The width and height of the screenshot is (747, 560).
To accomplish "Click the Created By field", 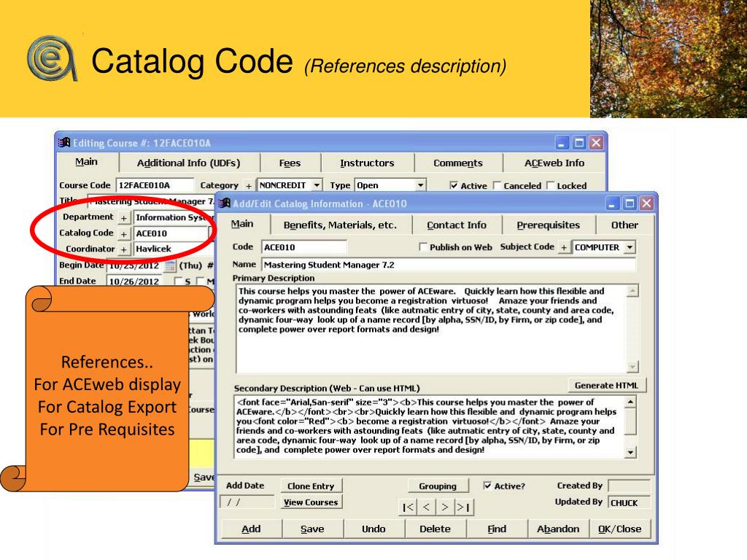I will click(x=629, y=486).
